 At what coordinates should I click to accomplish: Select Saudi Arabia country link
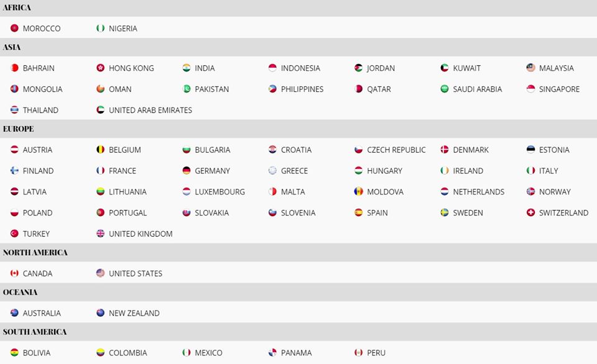(478, 89)
